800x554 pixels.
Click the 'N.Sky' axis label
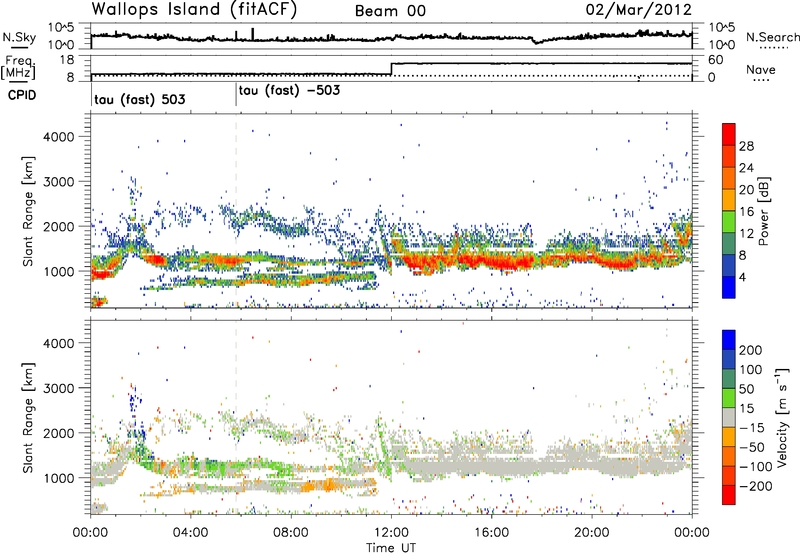click(19, 37)
